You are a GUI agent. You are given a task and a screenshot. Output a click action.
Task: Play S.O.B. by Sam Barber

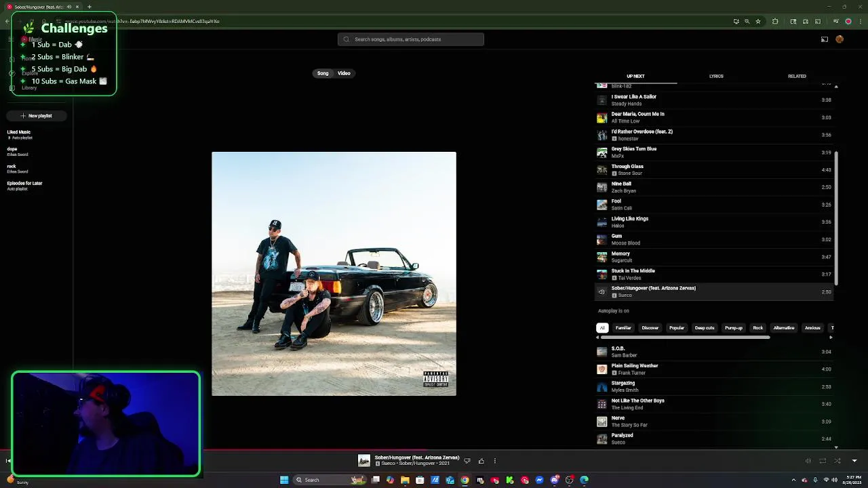coord(714,352)
